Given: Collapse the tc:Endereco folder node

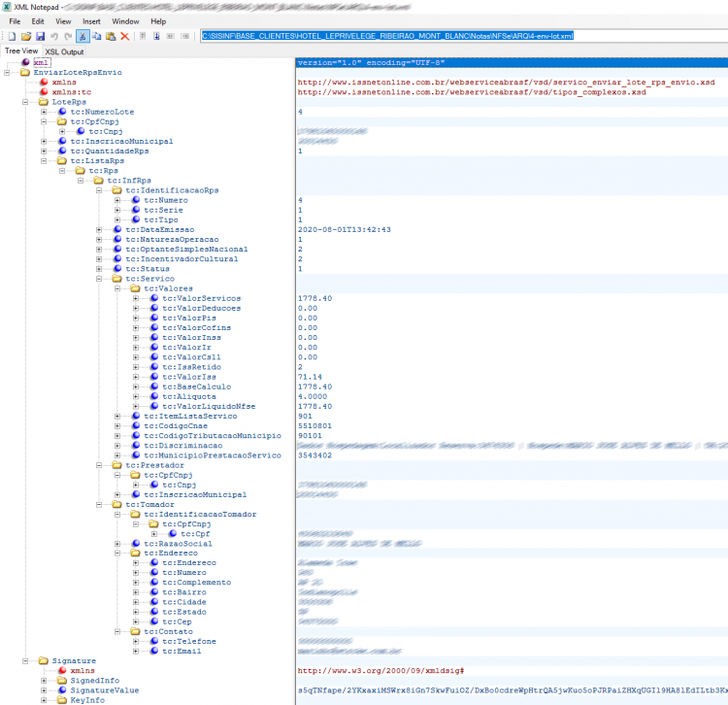Looking at the screenshot, I should 117,554.
